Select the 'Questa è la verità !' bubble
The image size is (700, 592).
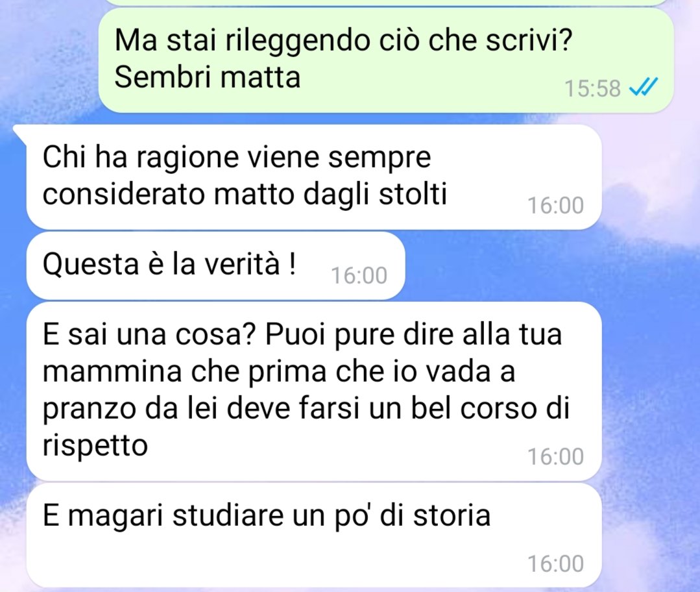pos(215,266)
